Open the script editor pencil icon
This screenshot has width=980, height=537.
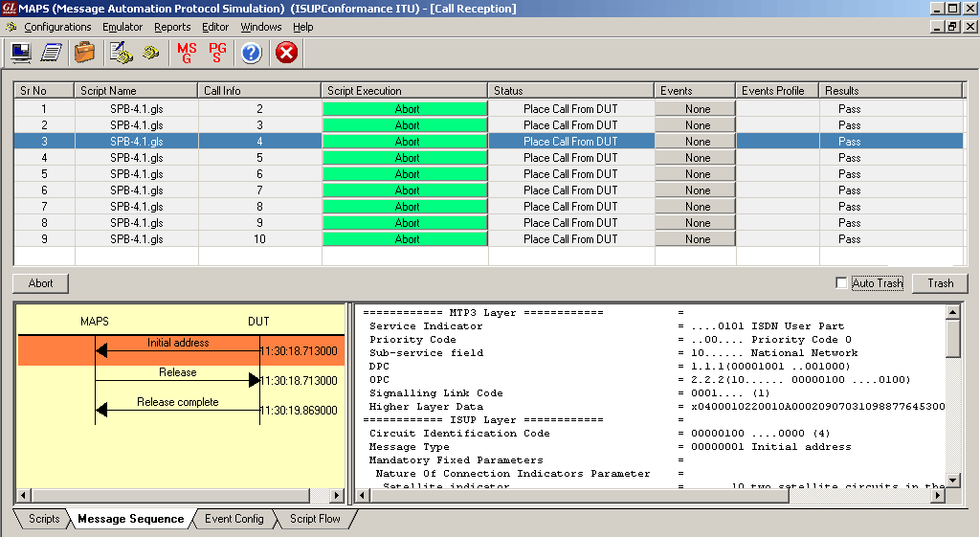coord(121,53)
